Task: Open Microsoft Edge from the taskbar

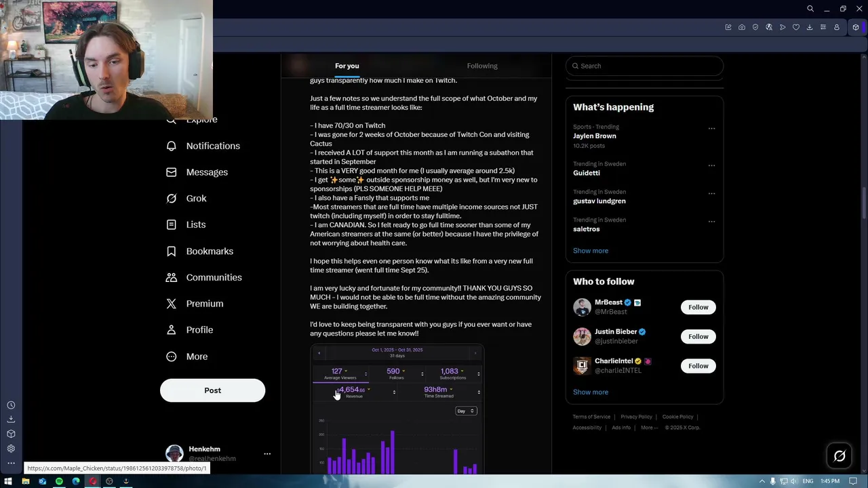Action: point(76,481)
